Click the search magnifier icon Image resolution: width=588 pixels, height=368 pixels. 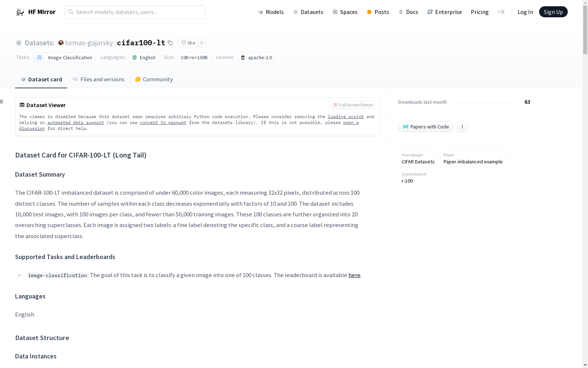tap(71, 12)
